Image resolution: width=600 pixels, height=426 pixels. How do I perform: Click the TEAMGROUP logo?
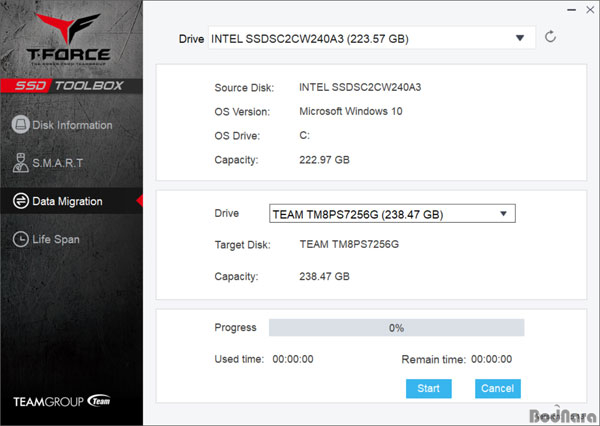pyautogui.click(x=62, y=401)
